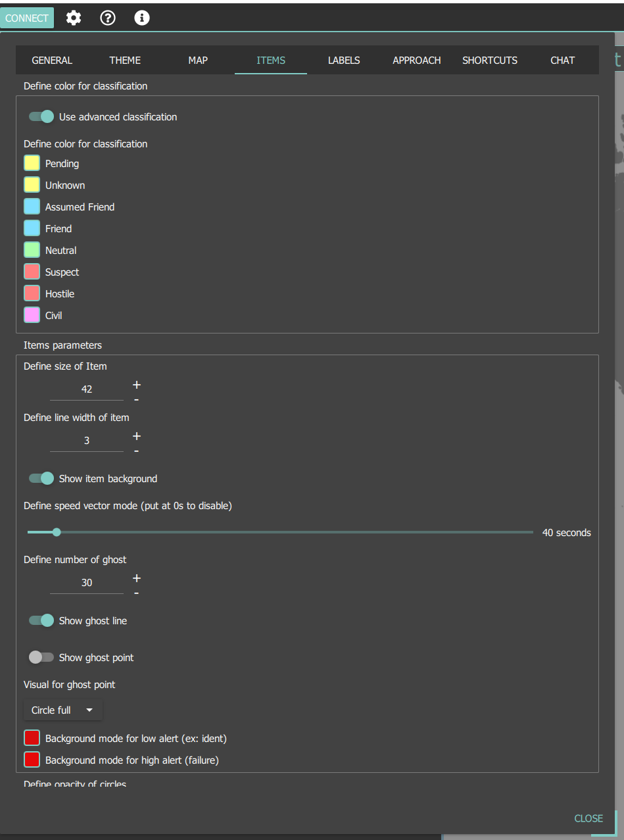This screenshot has height=840, width=624.
Task: Decrease size of item with minus
Action: [137, 399]
